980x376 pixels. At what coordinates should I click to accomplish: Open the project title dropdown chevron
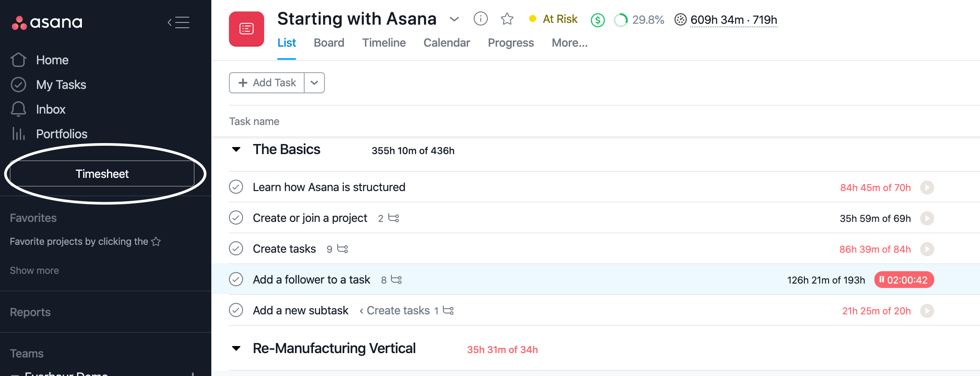click(454, 19)
